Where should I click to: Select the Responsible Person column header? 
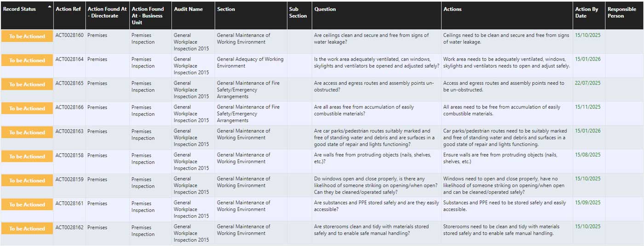(x=622, y=12)
